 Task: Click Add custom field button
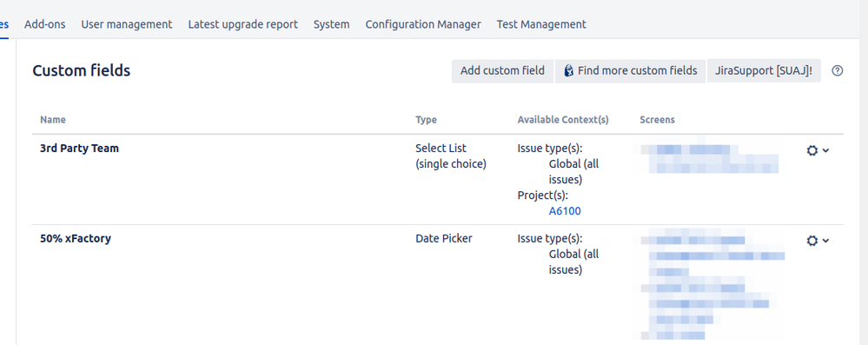[503, 71]
